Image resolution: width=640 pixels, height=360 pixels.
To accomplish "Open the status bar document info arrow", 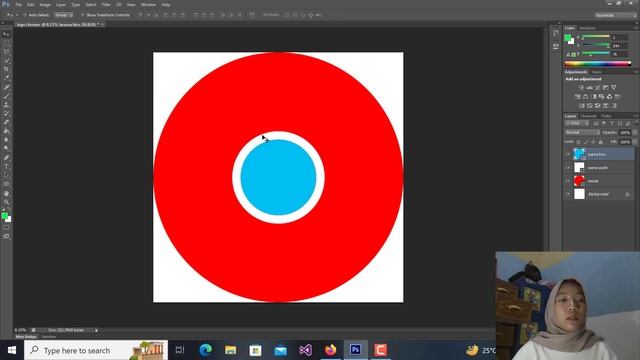I will 97,330.
